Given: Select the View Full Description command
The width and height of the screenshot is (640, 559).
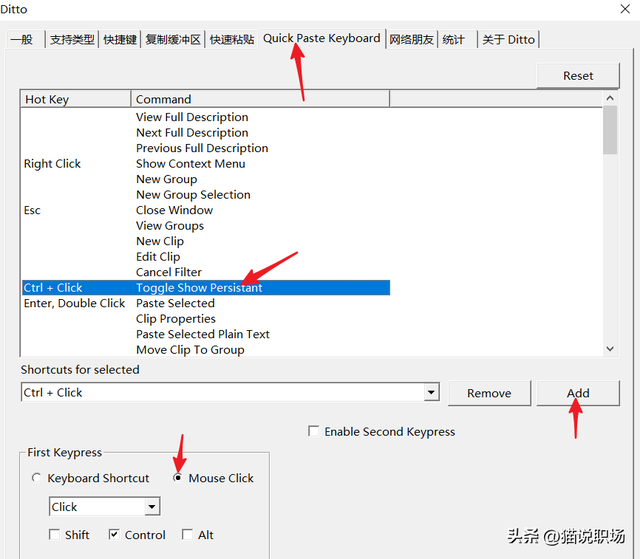Looking at the screenshot, I should click(192, 117).
